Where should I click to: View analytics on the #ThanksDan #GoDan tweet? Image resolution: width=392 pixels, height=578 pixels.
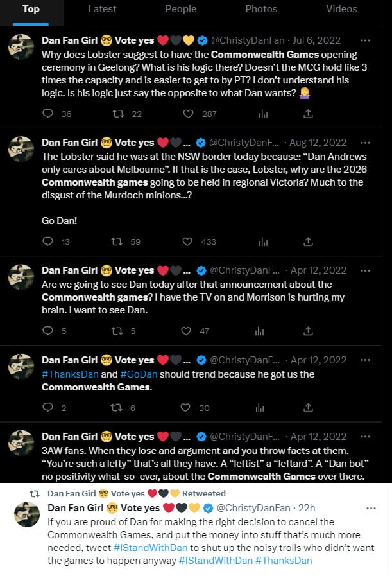(x=259, y=407)
